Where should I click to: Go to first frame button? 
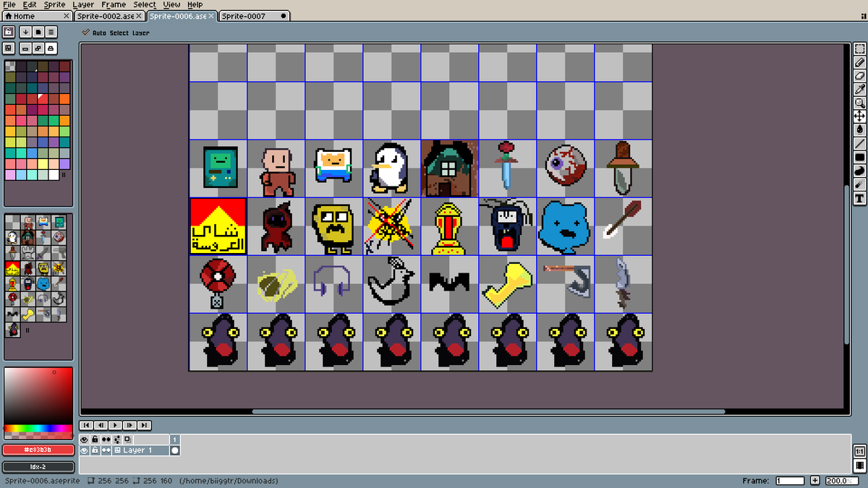86,426
